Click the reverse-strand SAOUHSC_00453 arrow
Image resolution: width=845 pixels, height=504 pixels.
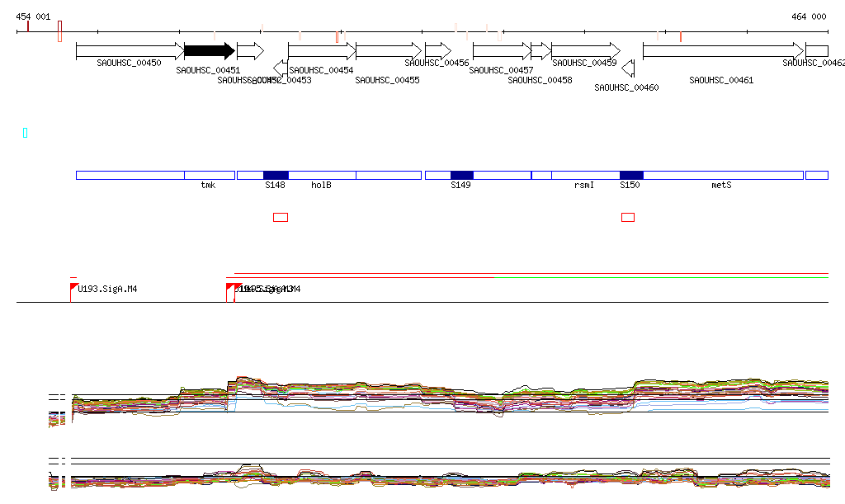click(281, 68)
